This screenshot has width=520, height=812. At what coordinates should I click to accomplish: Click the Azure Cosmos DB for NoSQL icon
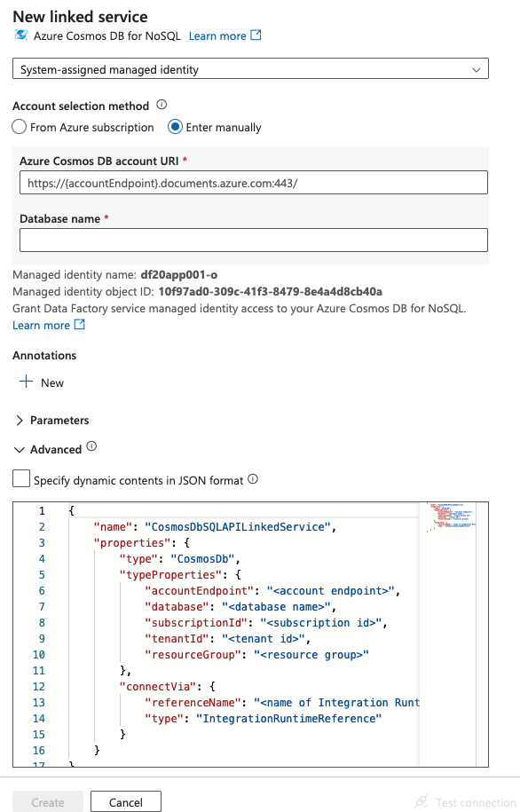20,35
